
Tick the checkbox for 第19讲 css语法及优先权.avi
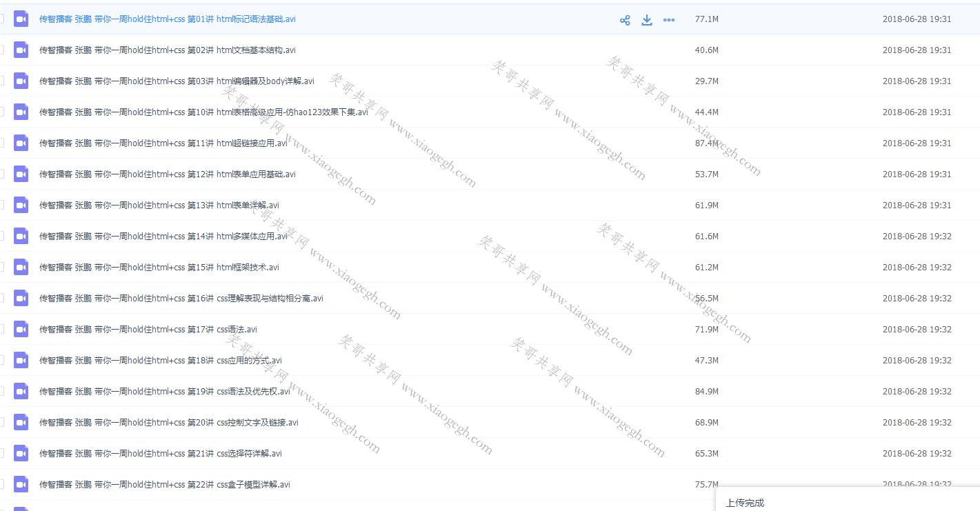1,392
